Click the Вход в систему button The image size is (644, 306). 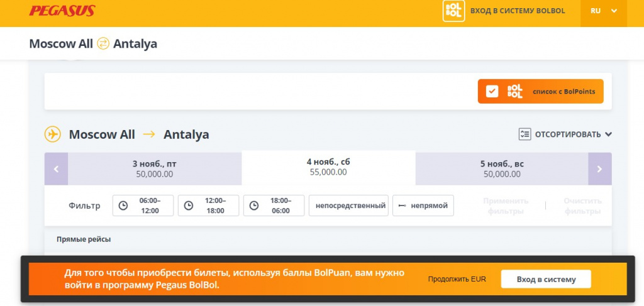pyautogui.click(x=546, y=280)
